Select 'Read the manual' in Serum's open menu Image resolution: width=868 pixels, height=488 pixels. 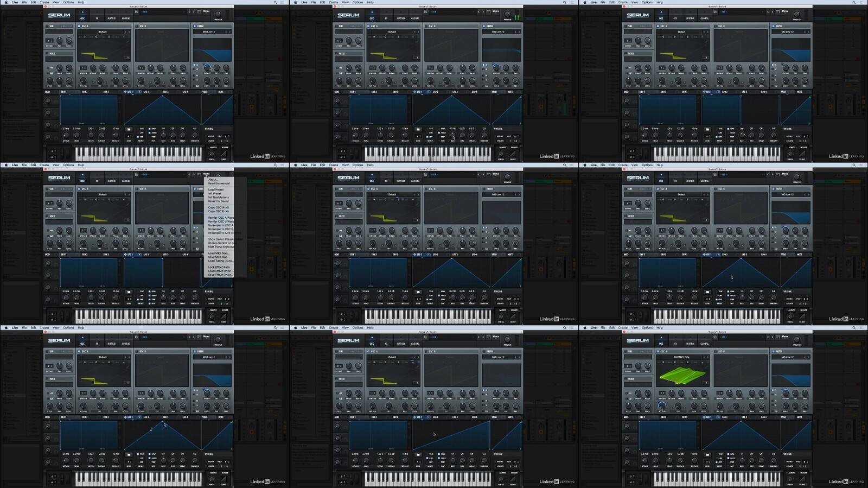point(219,183)
